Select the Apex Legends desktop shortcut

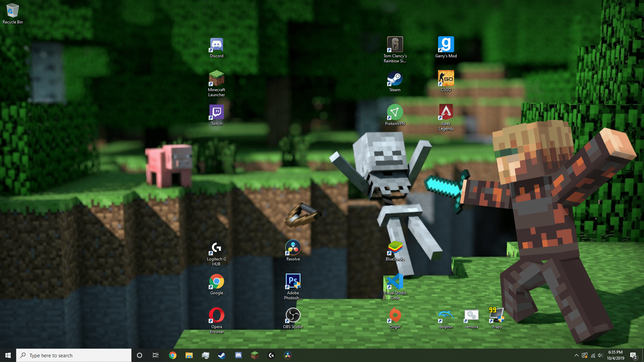click(446, 118)
